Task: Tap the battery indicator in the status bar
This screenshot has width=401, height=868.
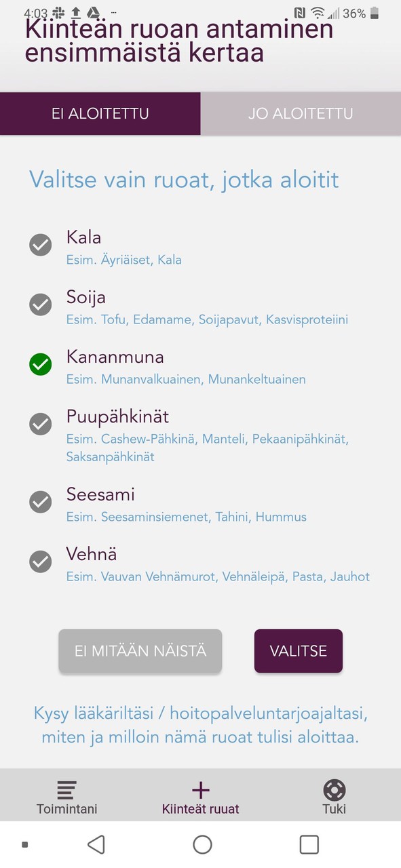Action: [x=375, y=12]
